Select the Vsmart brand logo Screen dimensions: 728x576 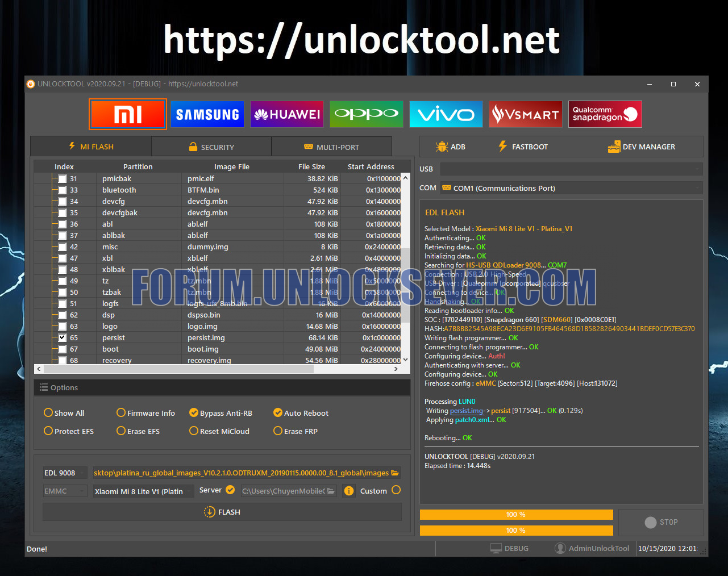pos(526,114)
